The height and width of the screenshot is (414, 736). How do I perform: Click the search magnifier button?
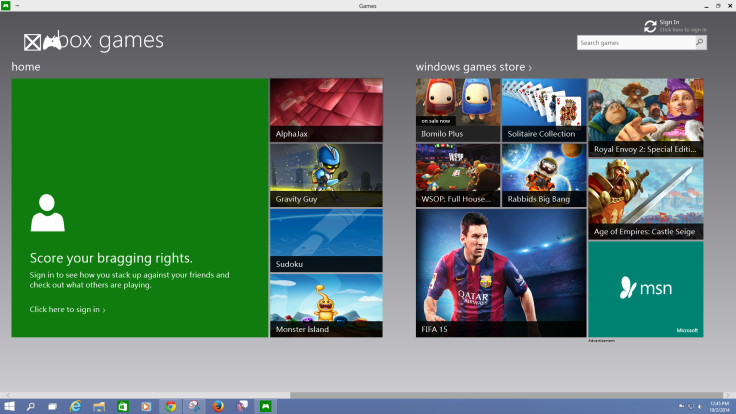pos(700,42)
